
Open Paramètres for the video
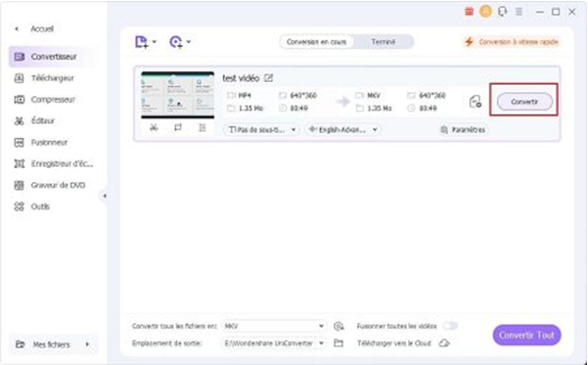pos(463,130)
